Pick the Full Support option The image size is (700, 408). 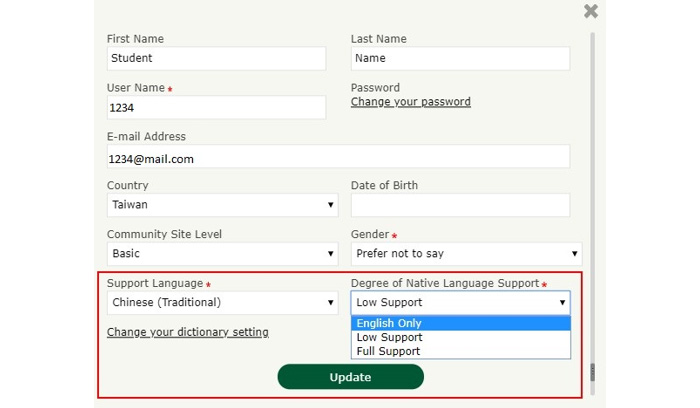point(460,351)
